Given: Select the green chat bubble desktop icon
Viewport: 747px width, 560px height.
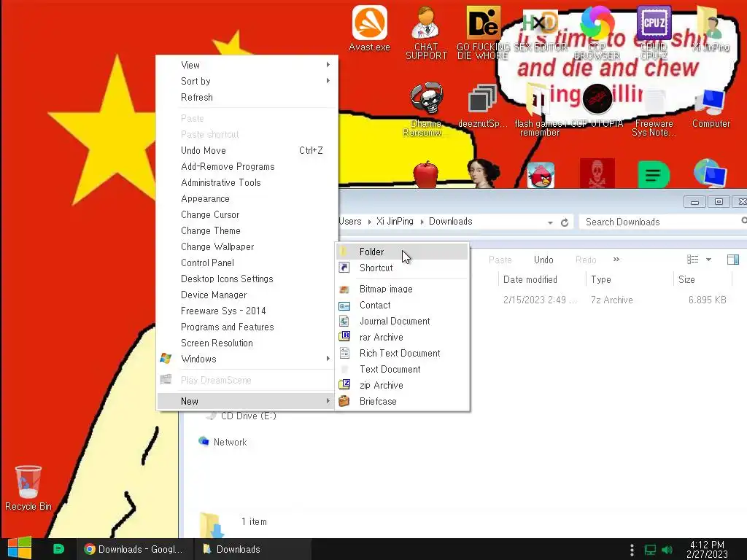Looking at the screenshot, I should [x=654, y=174].
